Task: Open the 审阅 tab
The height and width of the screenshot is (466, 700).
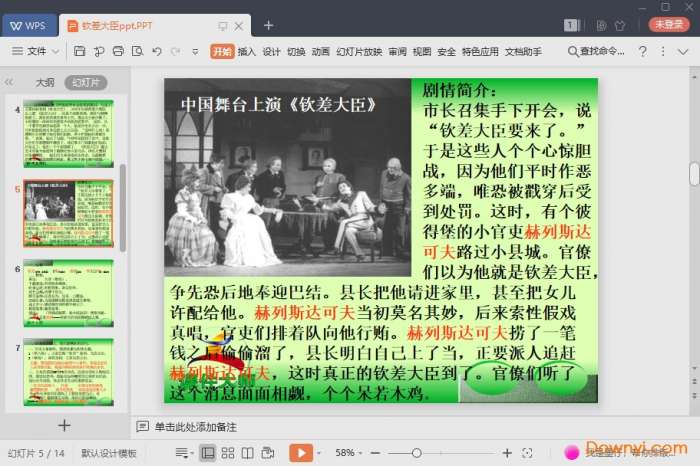Action: click(397, 52)
